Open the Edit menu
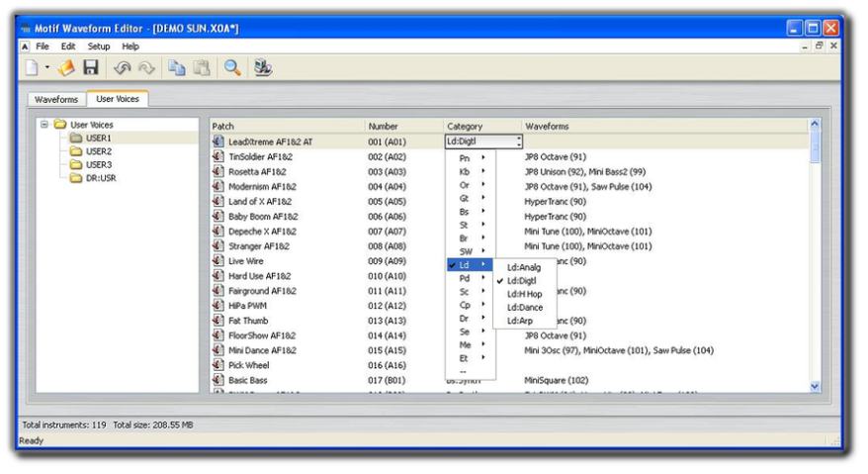Viewport: 868px width, 474px height. pyautogui.click(x=68, y=47)
